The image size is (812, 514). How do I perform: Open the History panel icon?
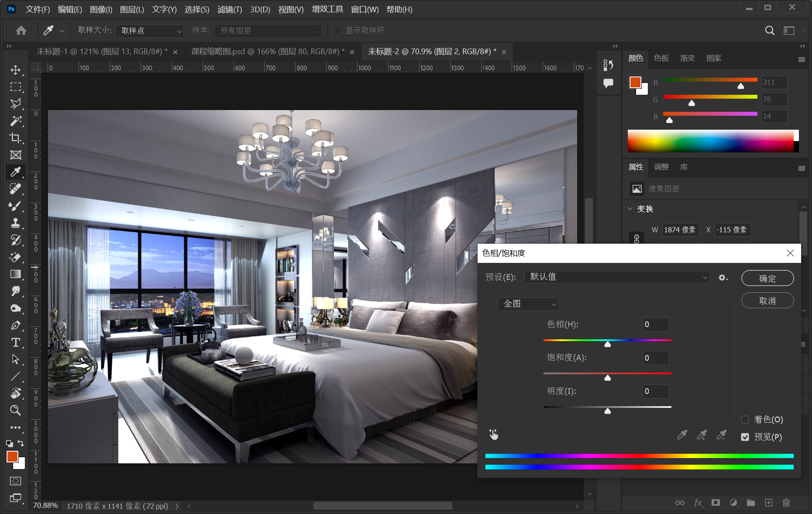point(608,65)
